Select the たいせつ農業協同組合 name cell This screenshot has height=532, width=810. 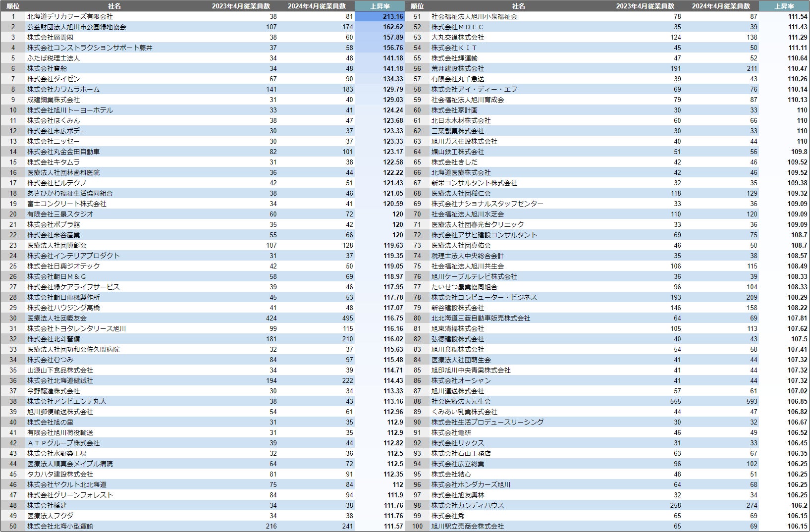tap(464, 287)
